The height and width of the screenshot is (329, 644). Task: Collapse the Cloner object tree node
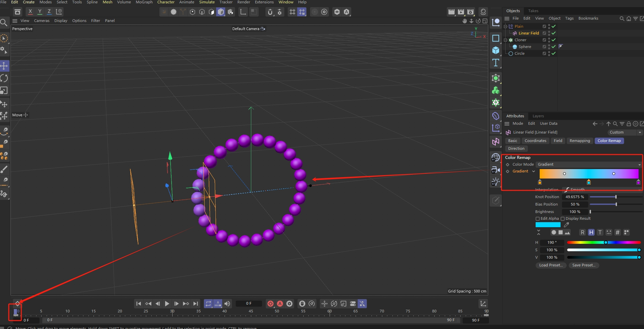point(506,40)
